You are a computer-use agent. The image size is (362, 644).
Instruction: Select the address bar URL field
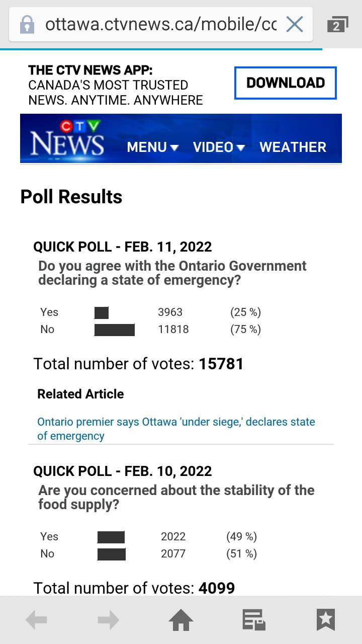point(161,24)
